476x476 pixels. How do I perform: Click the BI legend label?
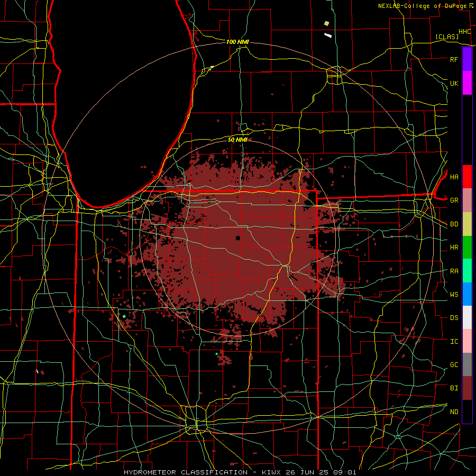[454, 388]
